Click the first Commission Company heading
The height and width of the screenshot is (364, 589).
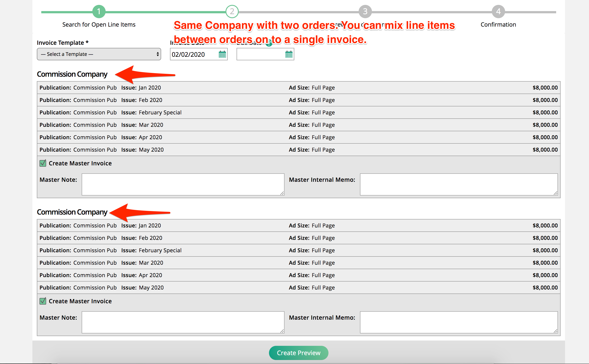[72, 74]
